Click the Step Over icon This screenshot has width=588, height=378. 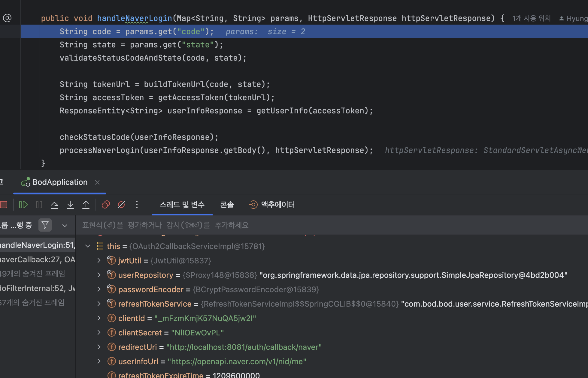pos(55,205)
